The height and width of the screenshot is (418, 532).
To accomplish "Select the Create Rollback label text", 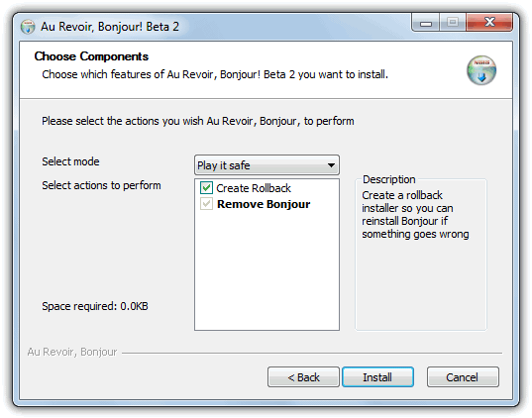I will [254, 188].
